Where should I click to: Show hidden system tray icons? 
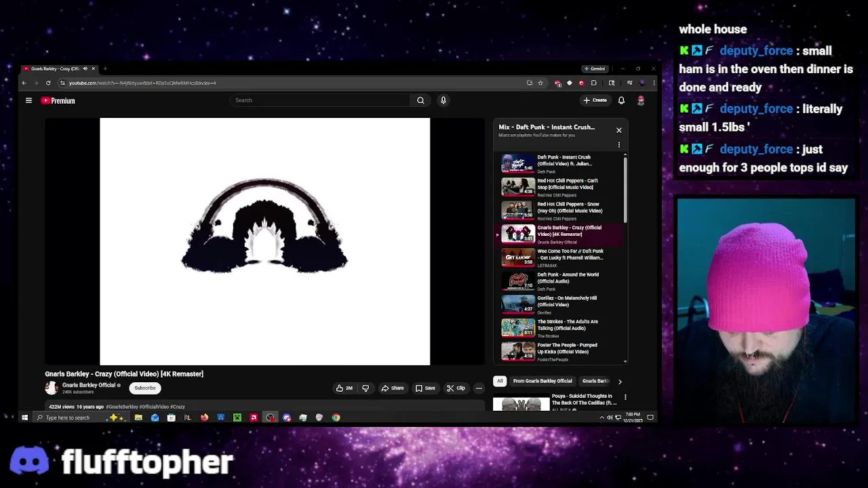tap(601, 418)
